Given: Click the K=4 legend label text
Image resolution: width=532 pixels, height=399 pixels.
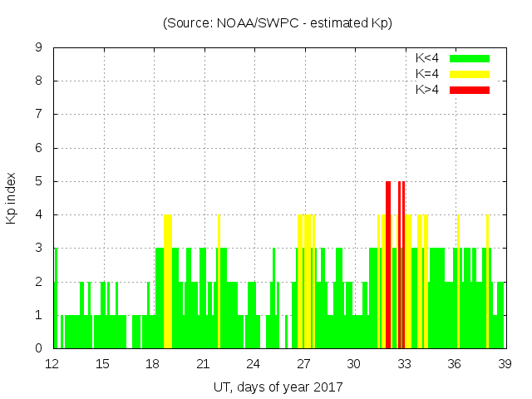Looking at the screenshot, I should tap(427, 74).
